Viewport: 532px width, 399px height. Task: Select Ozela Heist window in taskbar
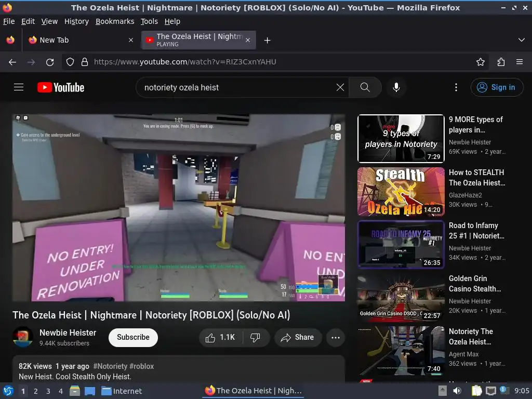click(x=254, y=391)
